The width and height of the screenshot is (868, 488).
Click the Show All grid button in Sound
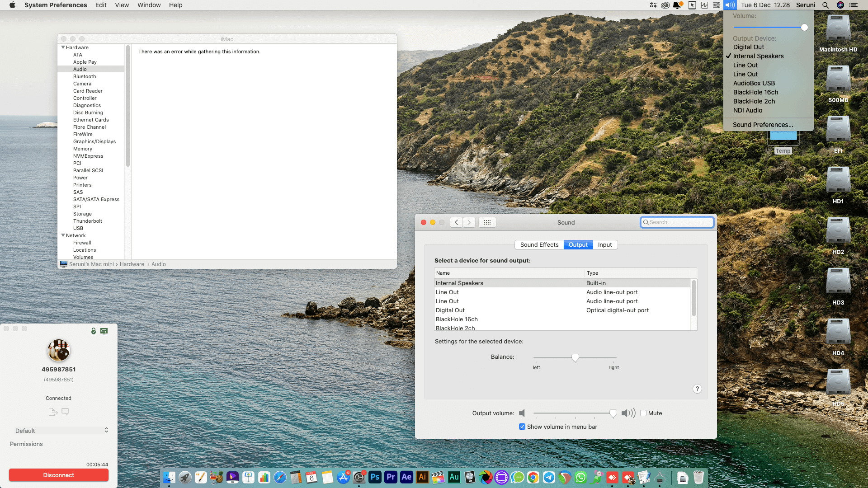pyautogui.click(x=487, y=222)
